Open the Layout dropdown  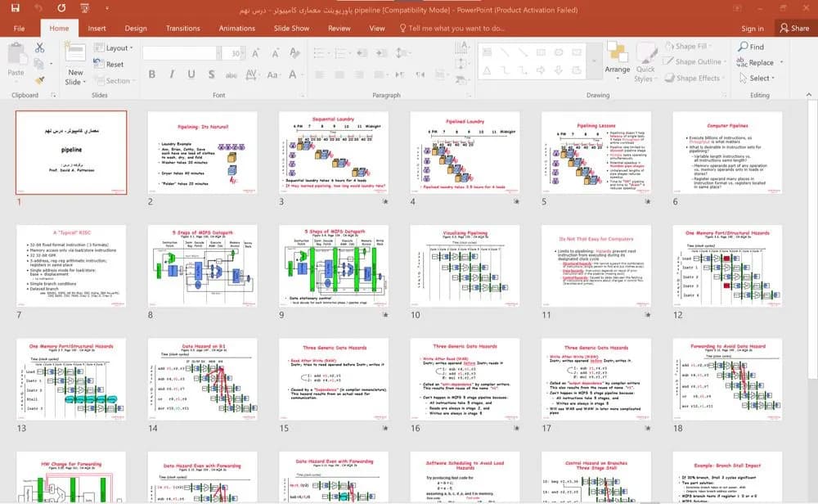113,48
